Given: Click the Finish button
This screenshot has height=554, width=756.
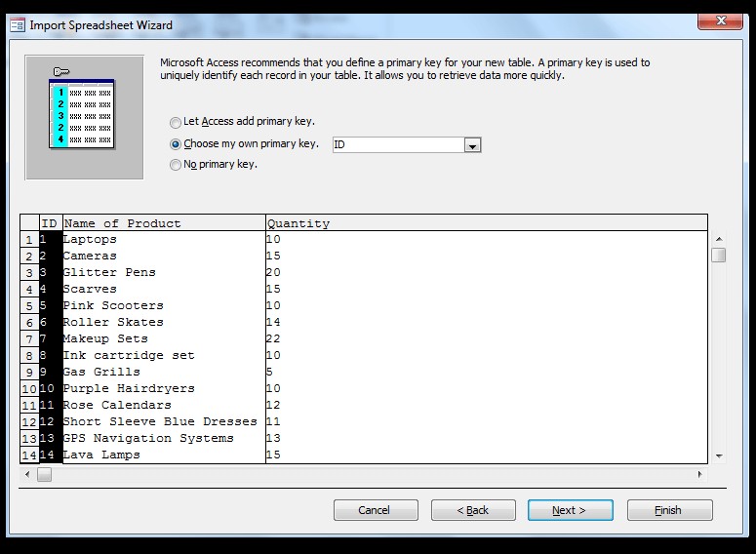Looking at the screenshot, I should pos(670,510).
